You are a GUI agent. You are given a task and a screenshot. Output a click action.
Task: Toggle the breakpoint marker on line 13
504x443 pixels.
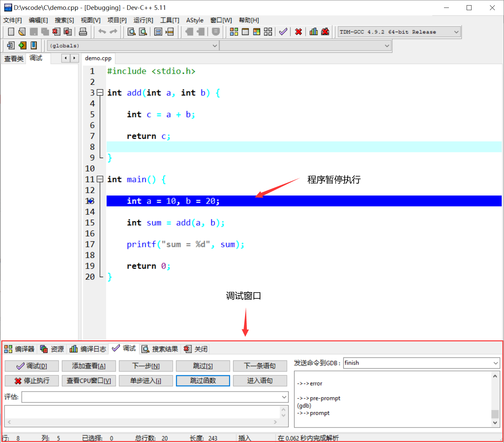[x=90, y=201]
